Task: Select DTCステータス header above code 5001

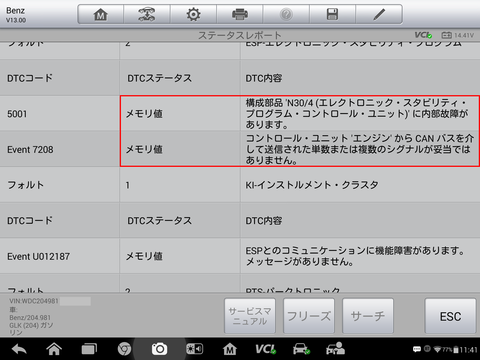Action: coord(159,78)
